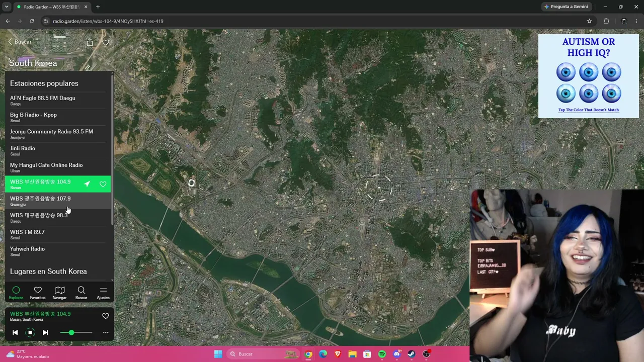The image size is (644, 362).
Task: Click the Autism or High IQ advertisement
Action: 589,76
